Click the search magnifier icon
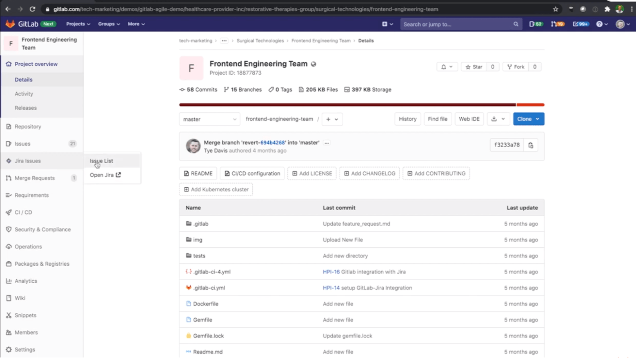 point(516,24)
